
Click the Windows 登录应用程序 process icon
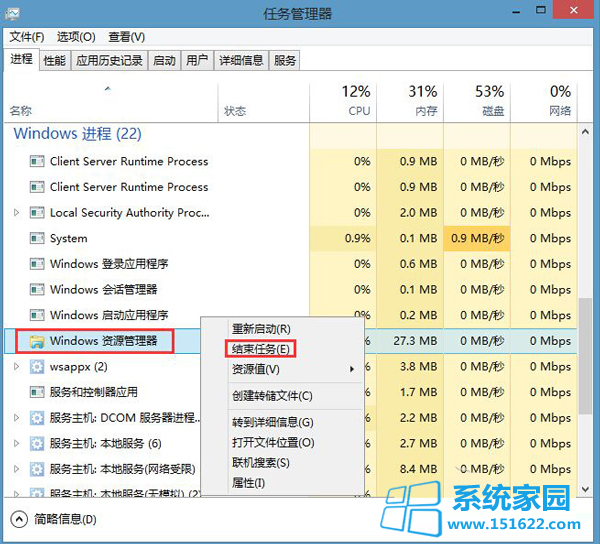[x=37, y=264]
